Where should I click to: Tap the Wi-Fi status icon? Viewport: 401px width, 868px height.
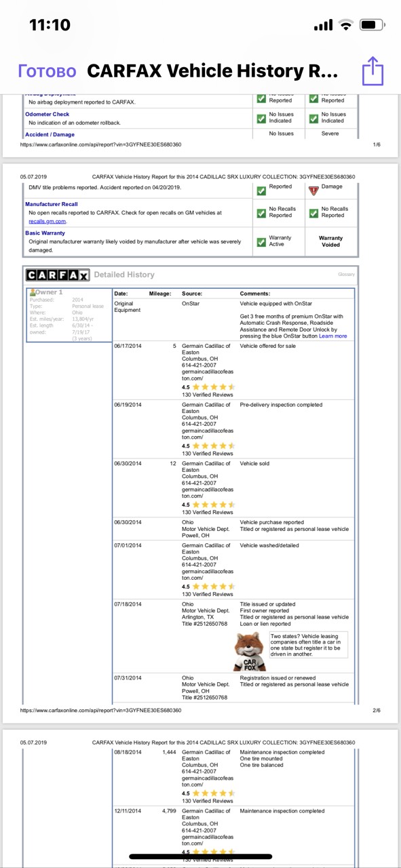(x=347, y=25)
